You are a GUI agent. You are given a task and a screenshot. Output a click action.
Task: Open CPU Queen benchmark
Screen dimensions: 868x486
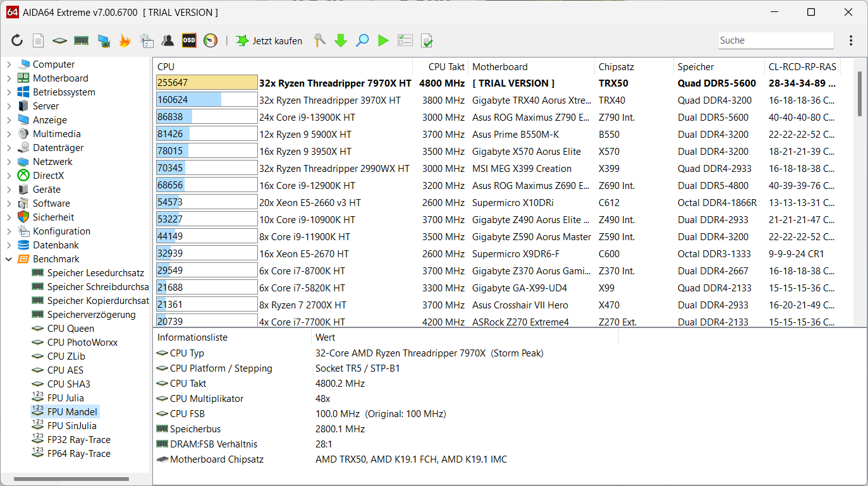pyautogui.click(x=70, y=329)
